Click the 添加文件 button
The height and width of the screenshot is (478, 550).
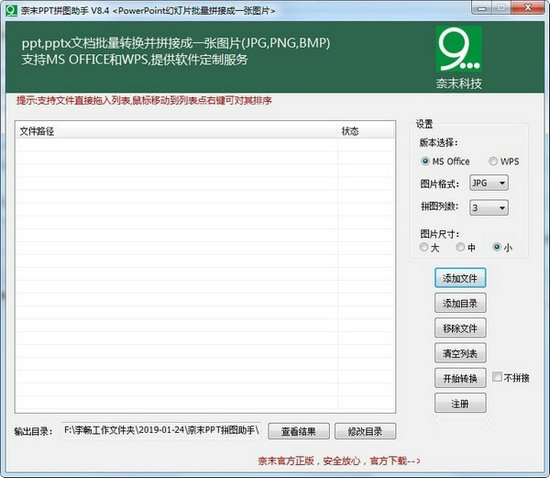pyautogui.click(x=460, y=278)
